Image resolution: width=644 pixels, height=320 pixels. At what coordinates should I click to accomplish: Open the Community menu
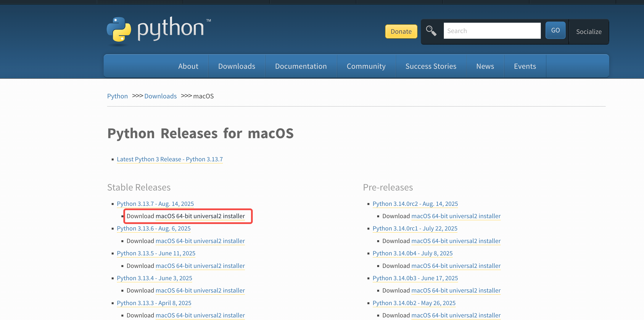366,66
